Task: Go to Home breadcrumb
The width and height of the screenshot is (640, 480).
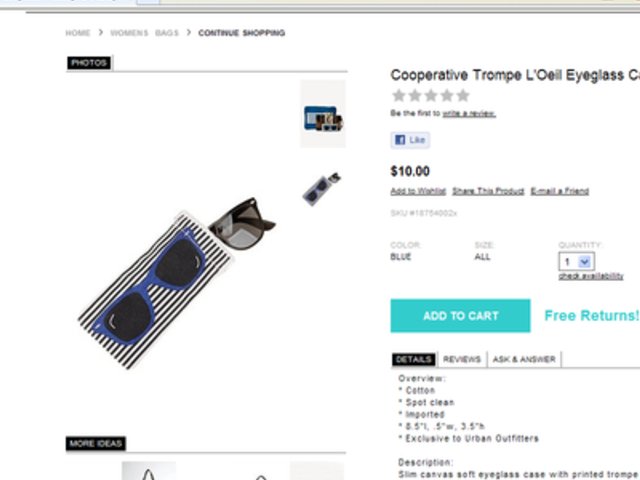Action: pos(78,33)
